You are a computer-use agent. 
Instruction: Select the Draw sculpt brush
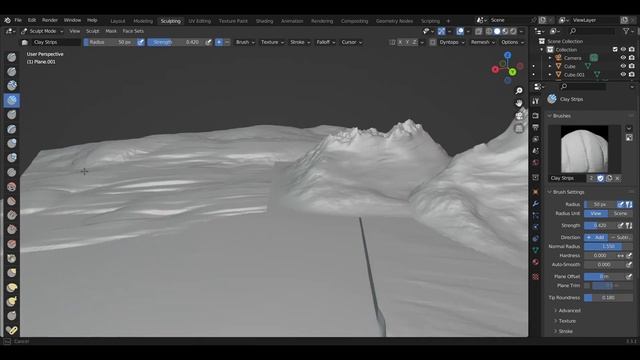coord(12,57)
